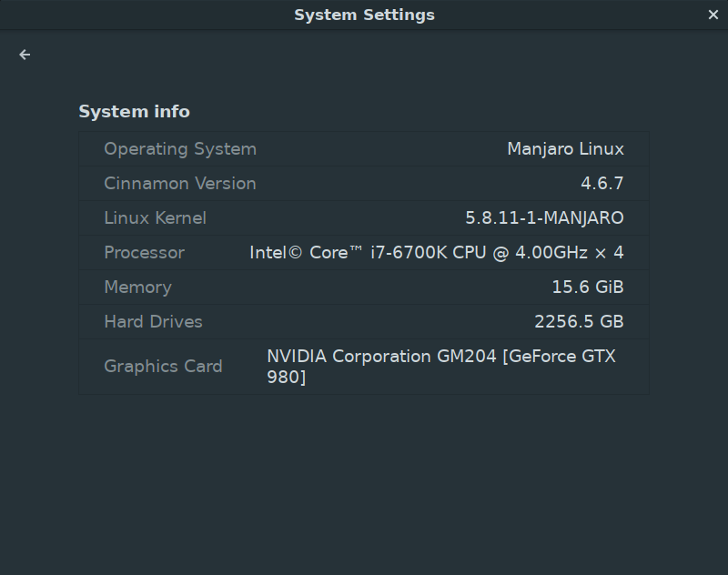Click the Processor information row
Image resolution: width=728 pixels, height=575 pixels.
tap(364, 252)
